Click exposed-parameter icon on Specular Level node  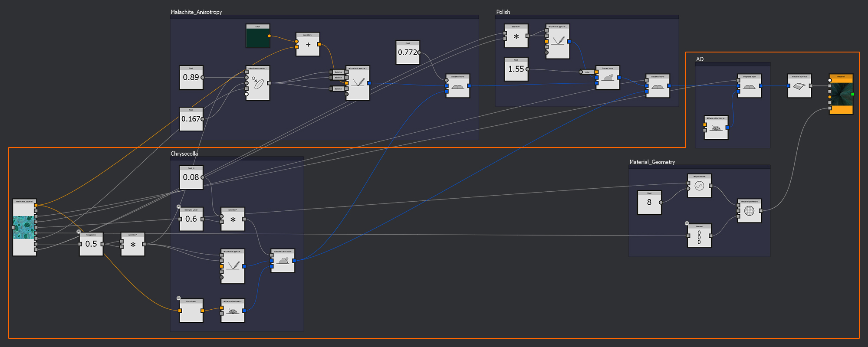point(178,206)
